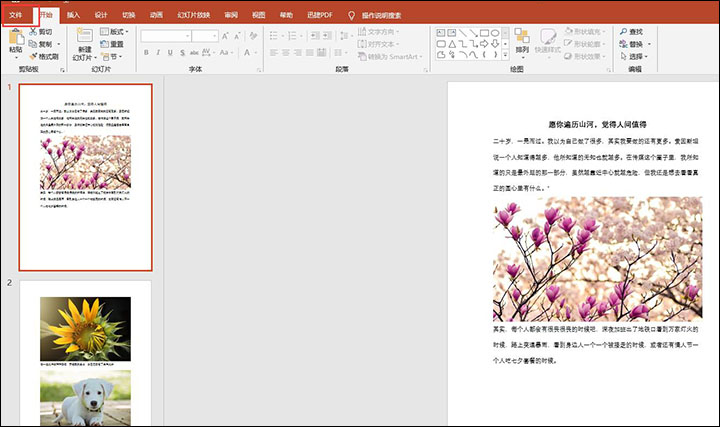Select the 格式刷 (Format Painter) tool
This screenshot has height=427, width=720.
pos(33,57)
